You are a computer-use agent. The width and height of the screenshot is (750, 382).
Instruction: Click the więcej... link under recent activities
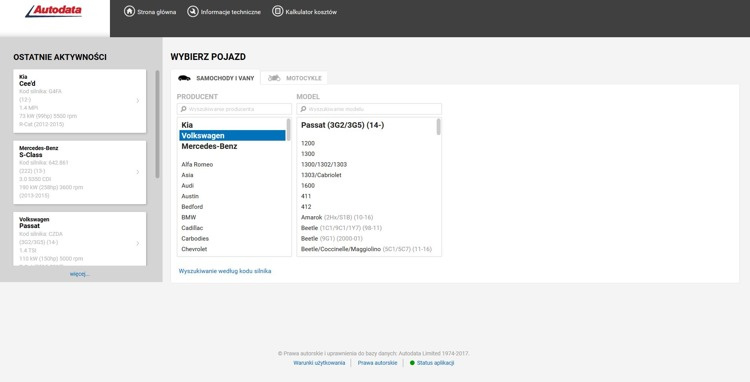[79, 274]
